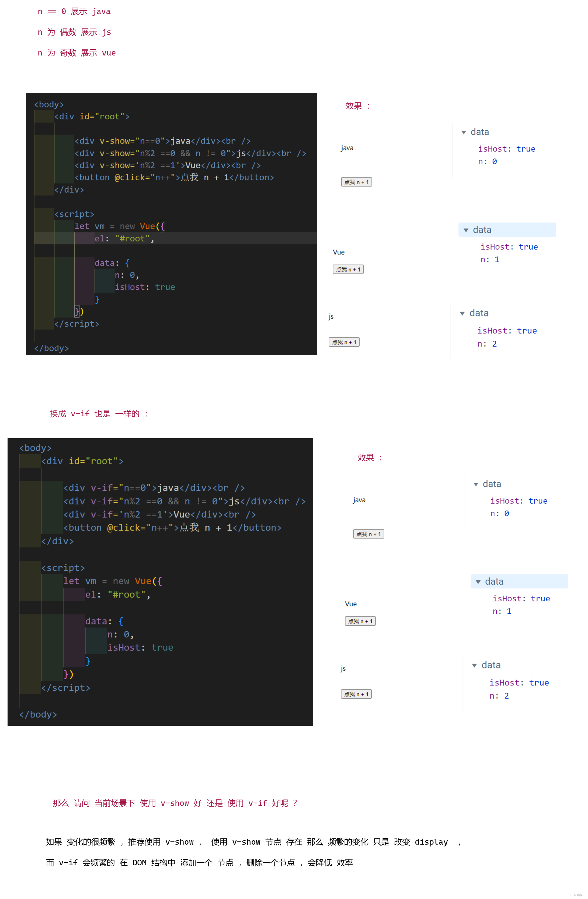Click the 点我 n + 1 button under 'js' in the v-if example
The height and width of the screenshot is (899, 588).
pos(356,694)
